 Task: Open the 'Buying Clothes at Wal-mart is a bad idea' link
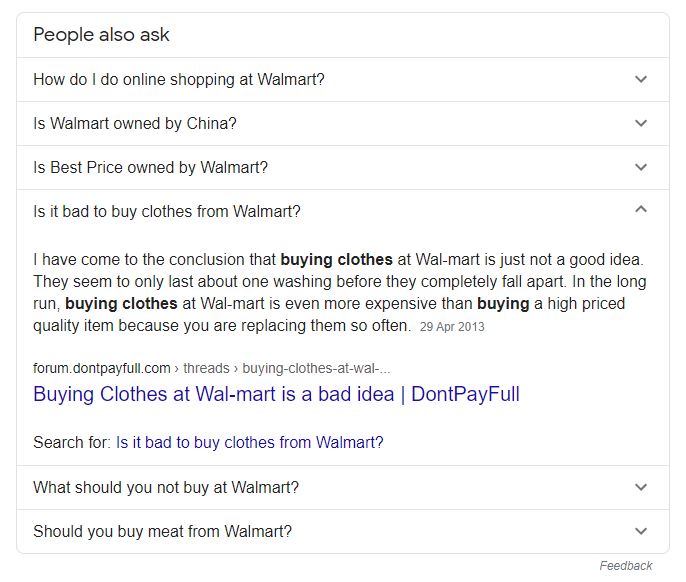pos(276,393)
